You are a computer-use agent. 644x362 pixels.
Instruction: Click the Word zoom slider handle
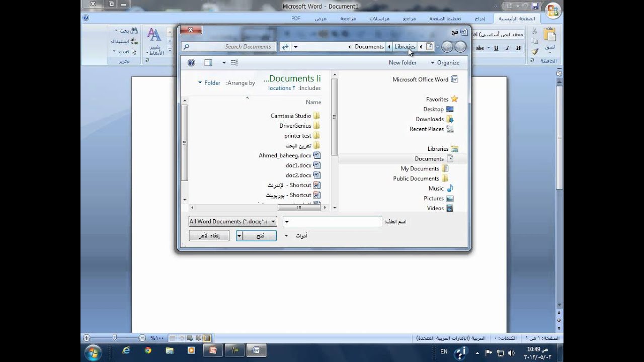pyautogui.click(x=115, y=338)
